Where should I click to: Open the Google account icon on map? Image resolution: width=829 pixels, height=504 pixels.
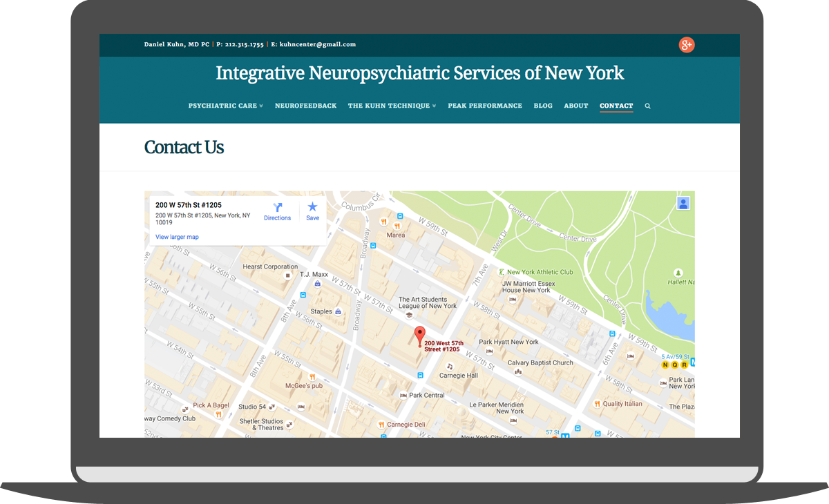(683, 203)
